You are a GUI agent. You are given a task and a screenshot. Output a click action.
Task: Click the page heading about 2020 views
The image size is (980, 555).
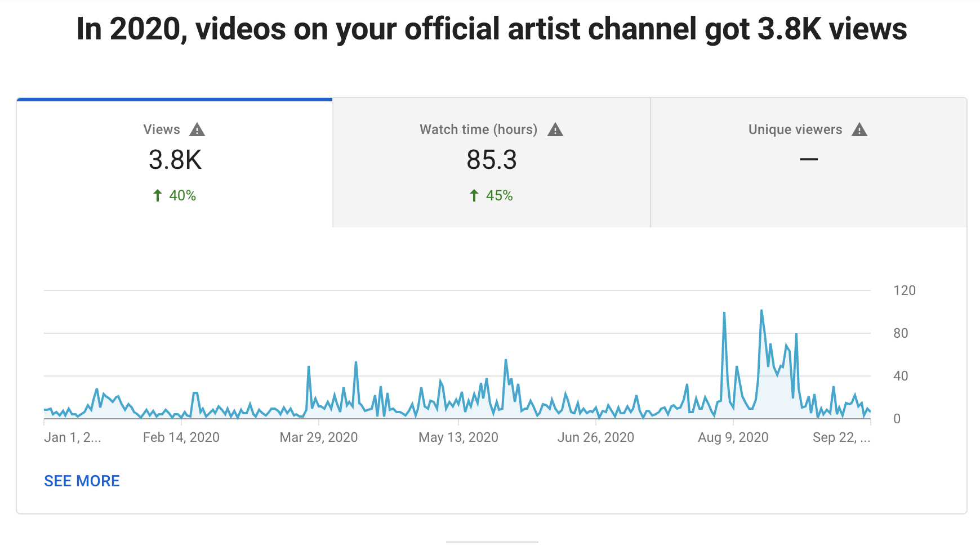(492, 29)
